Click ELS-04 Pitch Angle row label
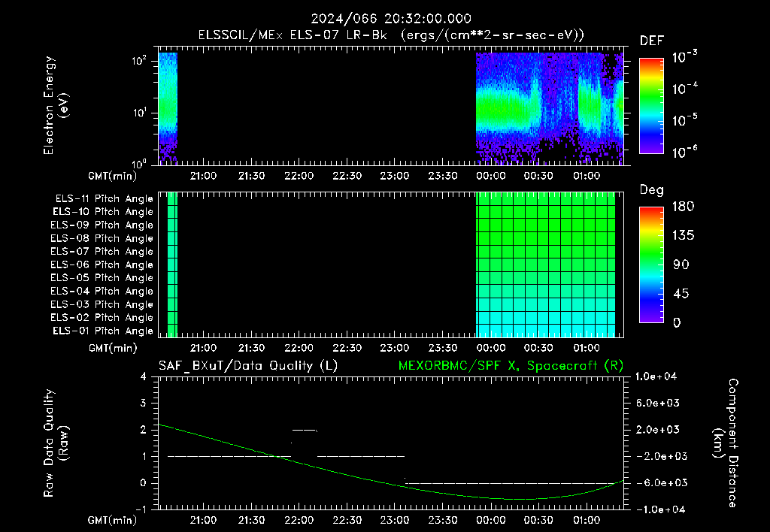 102,291
